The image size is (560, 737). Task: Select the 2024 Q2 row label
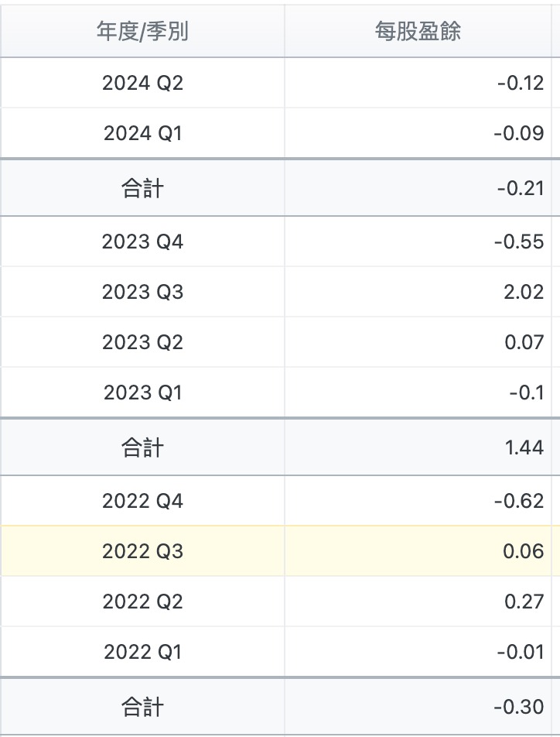click(x=142, y=83)
